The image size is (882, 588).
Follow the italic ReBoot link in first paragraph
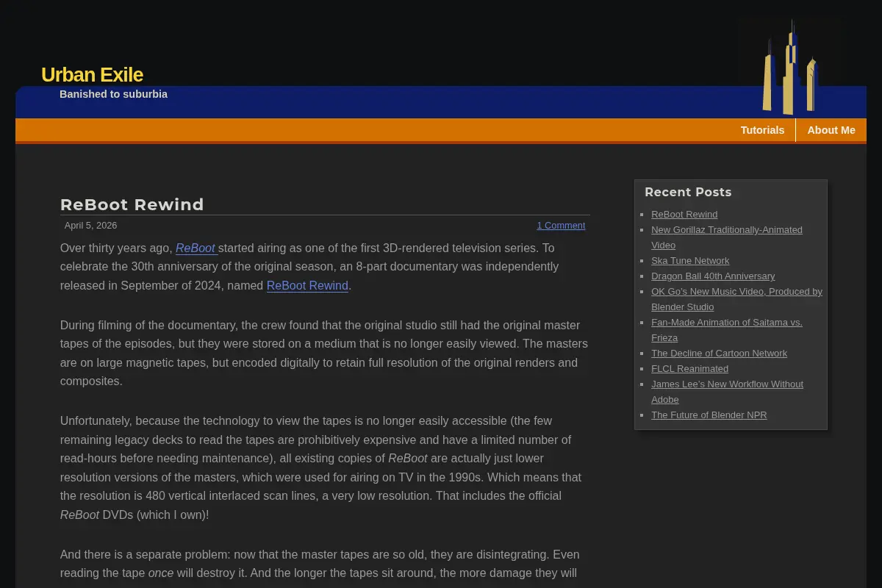click(196, 248)
